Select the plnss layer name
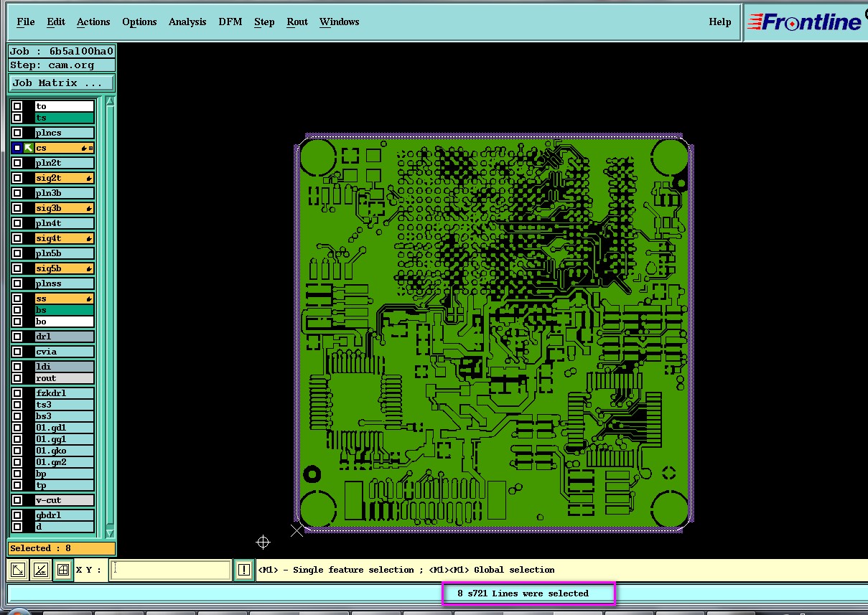Image resolution: width=868 pixels, height=615 pixels. tap(65, 283)
